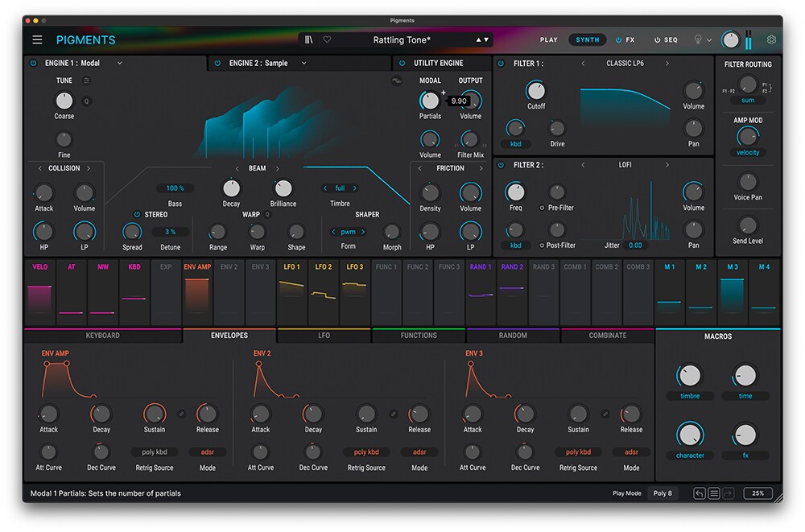The image size is (805, 532).
Task: Open Tune settings icon beside TUNE label
Action: click(86, 80)
